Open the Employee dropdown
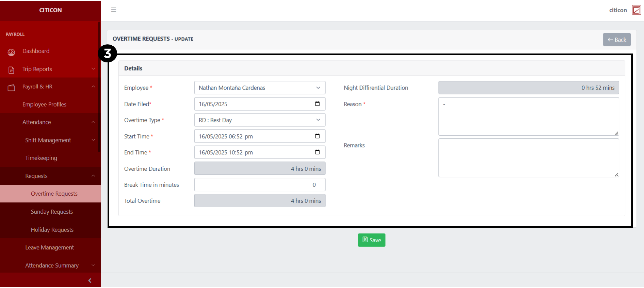 259,88
